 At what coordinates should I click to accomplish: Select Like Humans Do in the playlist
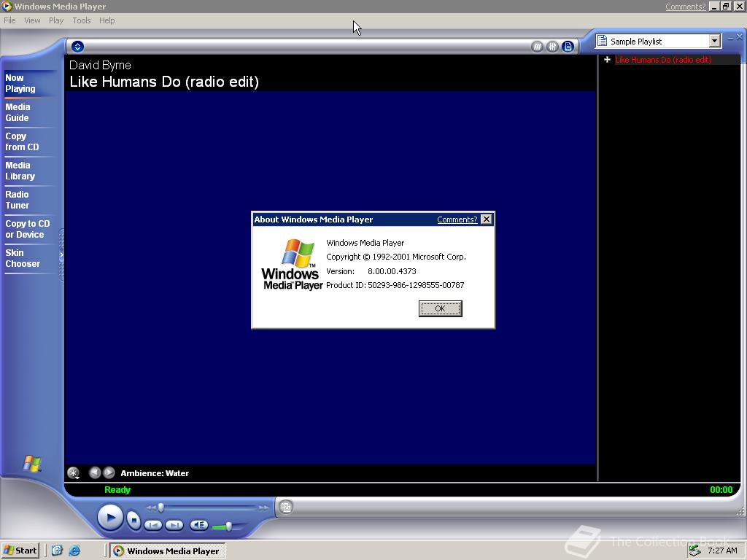click(x=663, y=60)
